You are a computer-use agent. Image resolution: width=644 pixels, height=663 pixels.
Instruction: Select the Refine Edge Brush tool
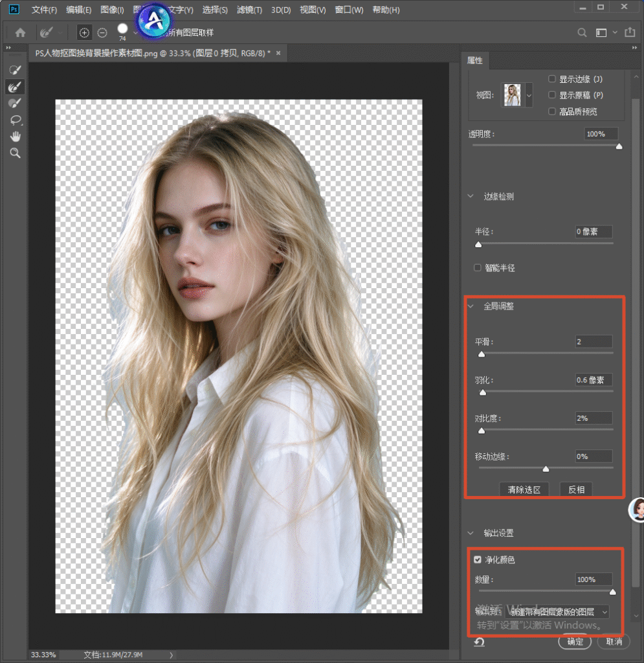(16, 87)
